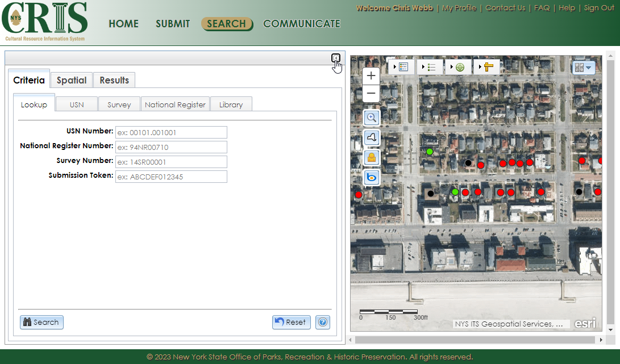Activate the locate target icon
Viewport: 620px width, 364px height.
(x=459, y=66)
